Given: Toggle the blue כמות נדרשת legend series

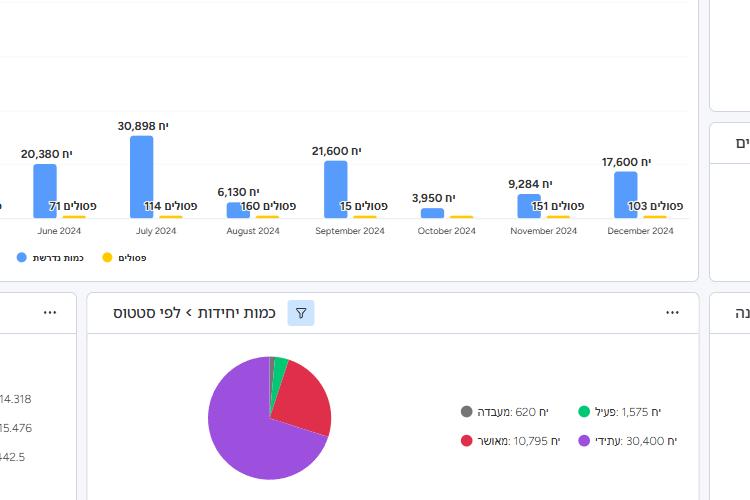Looking at the screenshot, I should click(x=51, y=257).
